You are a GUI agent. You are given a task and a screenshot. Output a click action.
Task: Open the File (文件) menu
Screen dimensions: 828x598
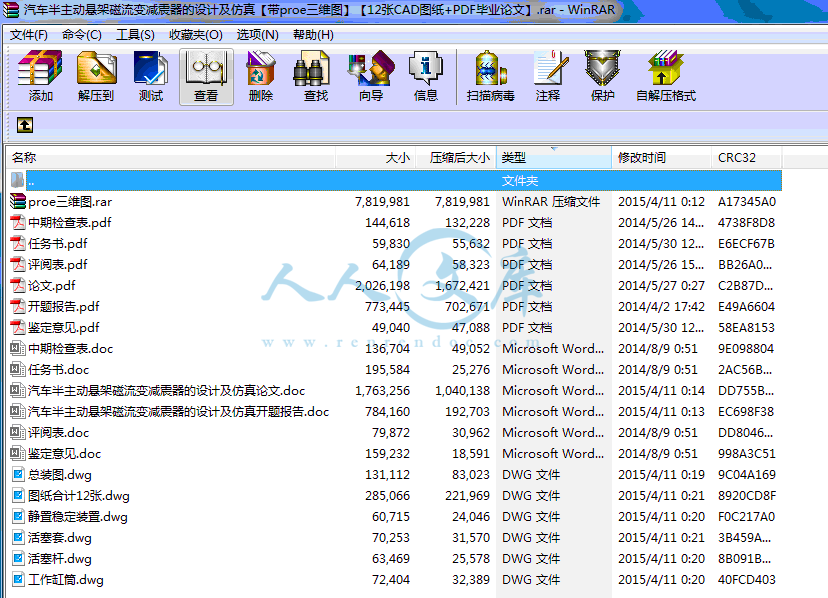tap(29, 35)
